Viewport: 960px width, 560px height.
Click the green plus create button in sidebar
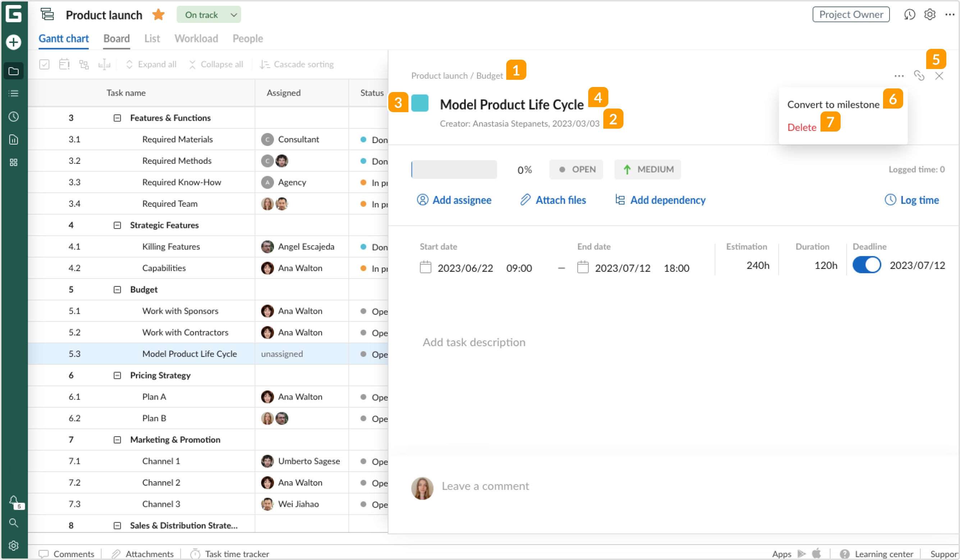(14, 42)
